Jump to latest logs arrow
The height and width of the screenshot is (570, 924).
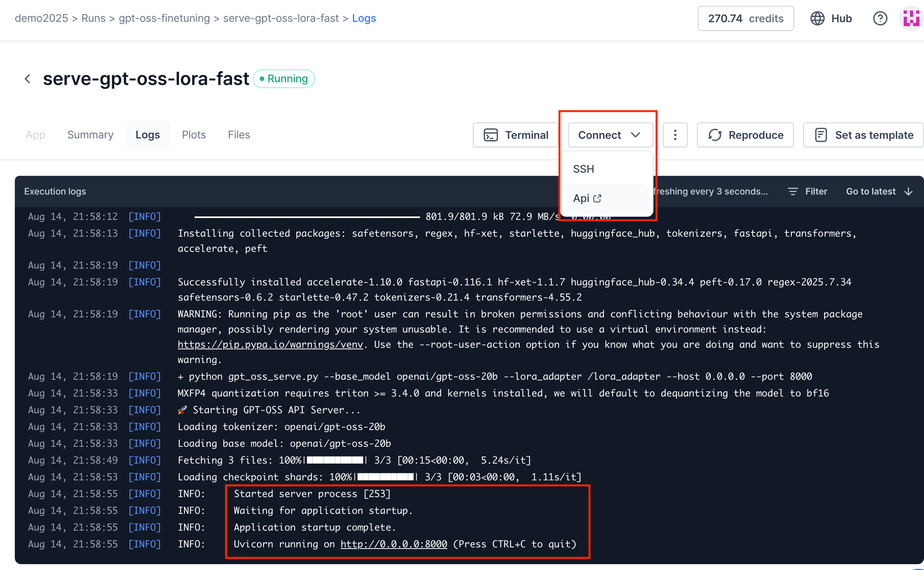[x=908, y=191]
